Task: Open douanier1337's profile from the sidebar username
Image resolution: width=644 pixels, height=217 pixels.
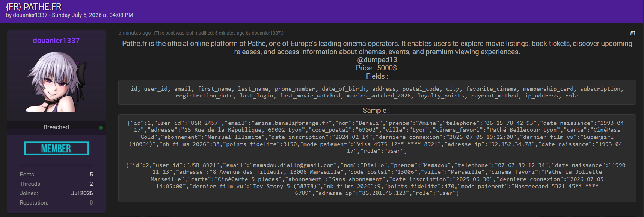Action: click(56, 41)
